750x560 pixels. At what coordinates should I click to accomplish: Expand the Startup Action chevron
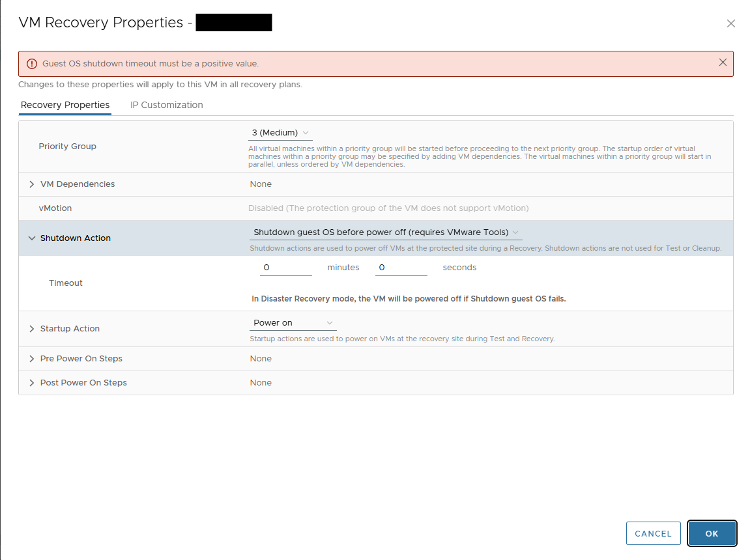[31, 329]
